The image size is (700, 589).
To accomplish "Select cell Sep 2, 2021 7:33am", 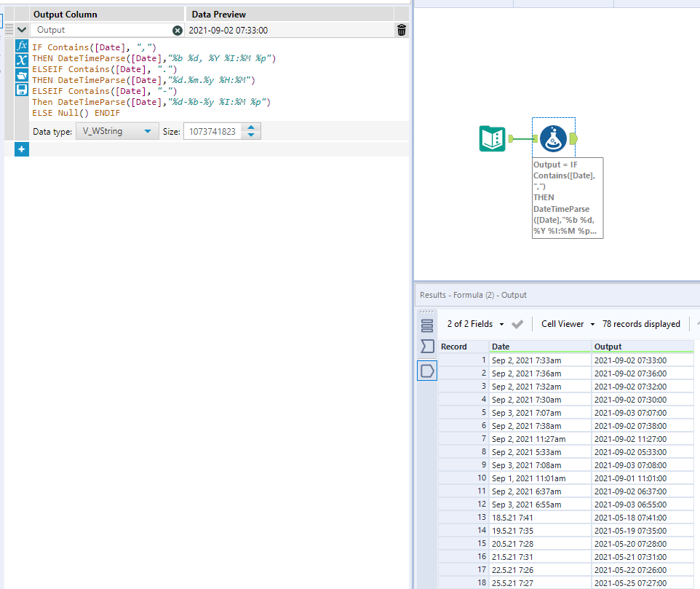I will click(x=540, y=360).
